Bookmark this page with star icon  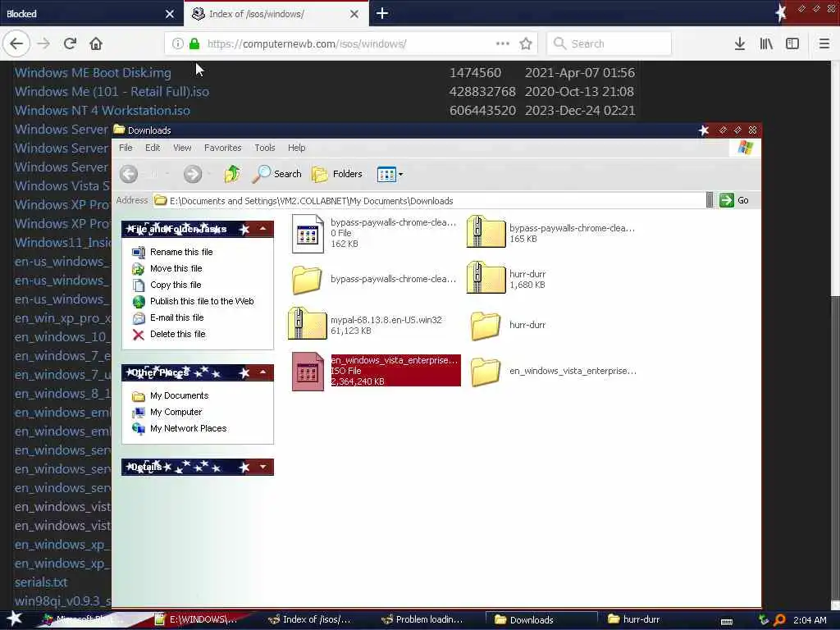click(x=526, y=43)
